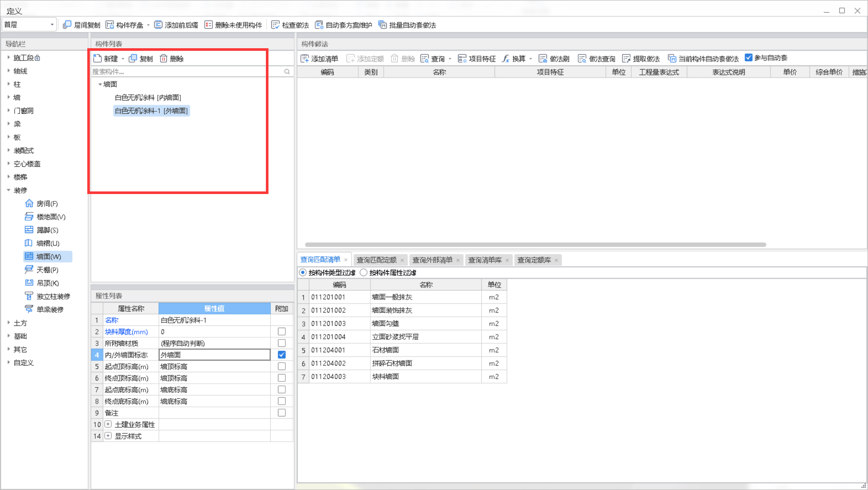
Task: Toggle the 附加 checkbox for 备注
Action: (282, 413)
